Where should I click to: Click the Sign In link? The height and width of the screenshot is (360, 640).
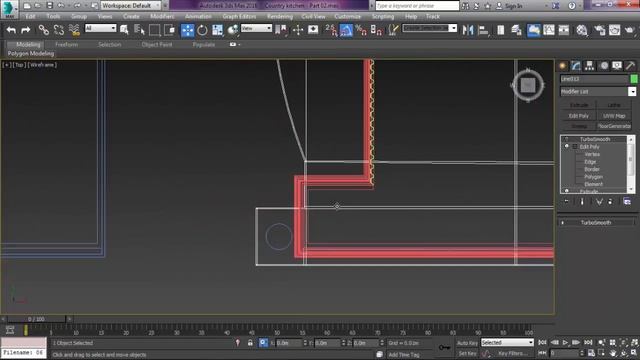(x=513, y=6)
